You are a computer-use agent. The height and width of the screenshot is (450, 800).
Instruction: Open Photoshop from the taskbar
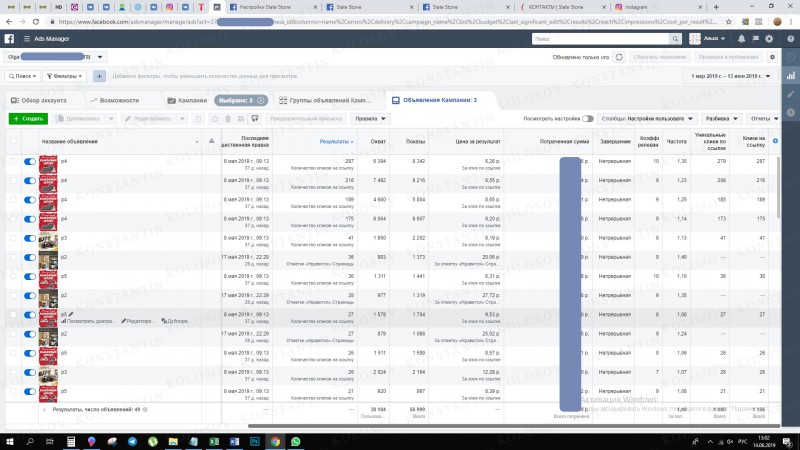[x=255, y=441]
